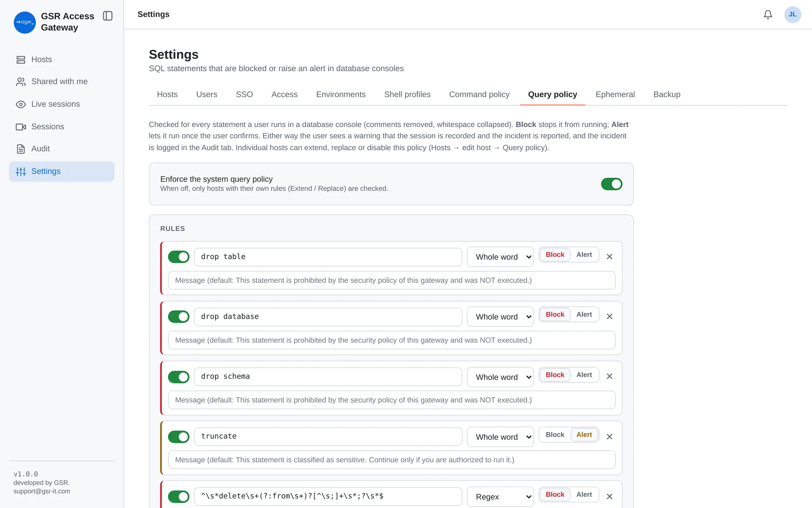
Task: Switch to the Command policy tab
Action: tap(479, 94)
